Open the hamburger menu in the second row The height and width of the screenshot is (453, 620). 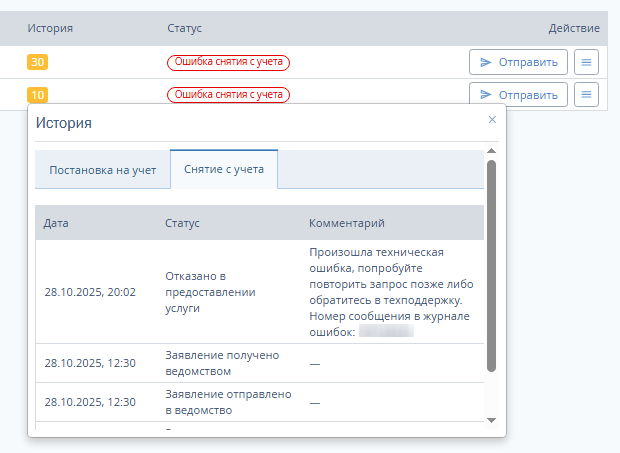coord(587,95)
